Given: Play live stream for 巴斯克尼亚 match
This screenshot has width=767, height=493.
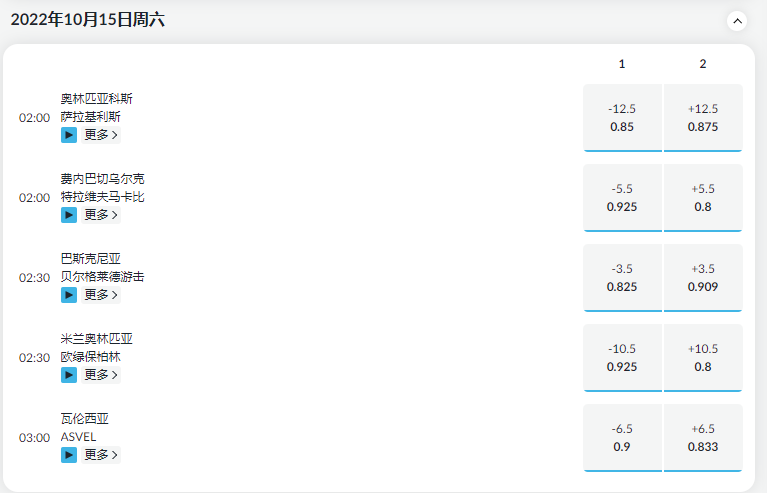Looking at the screenshot, I should click(69, 295).
